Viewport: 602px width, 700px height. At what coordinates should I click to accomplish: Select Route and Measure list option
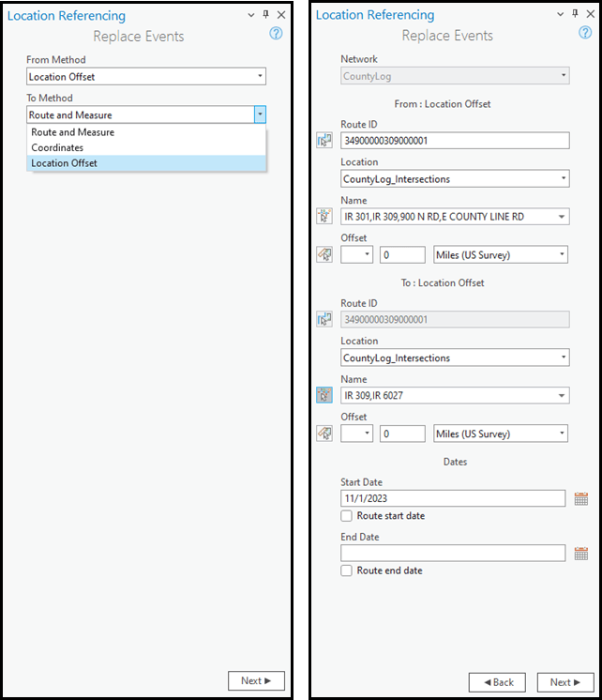[72, 132]
